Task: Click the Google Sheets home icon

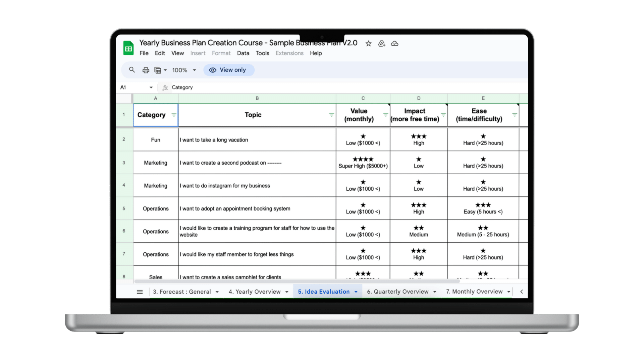Action: pyautogui.click(x=128, y=48)
